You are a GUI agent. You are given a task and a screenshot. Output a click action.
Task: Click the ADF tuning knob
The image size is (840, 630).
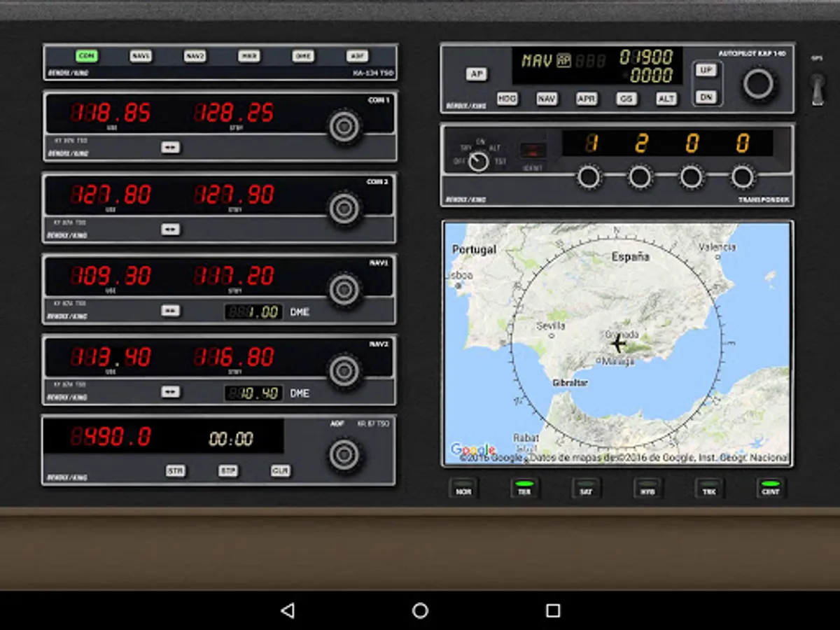pyautogui.click(x=344, y=454)
